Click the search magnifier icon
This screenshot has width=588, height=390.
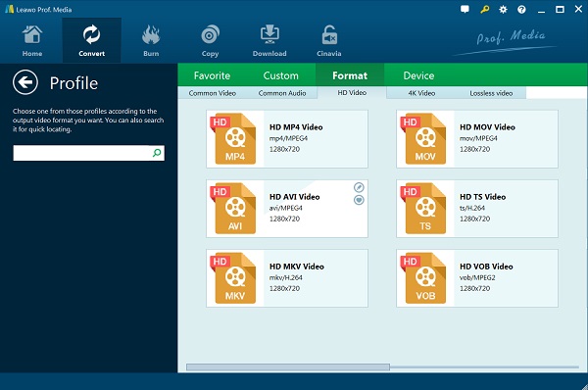(157, 153)
